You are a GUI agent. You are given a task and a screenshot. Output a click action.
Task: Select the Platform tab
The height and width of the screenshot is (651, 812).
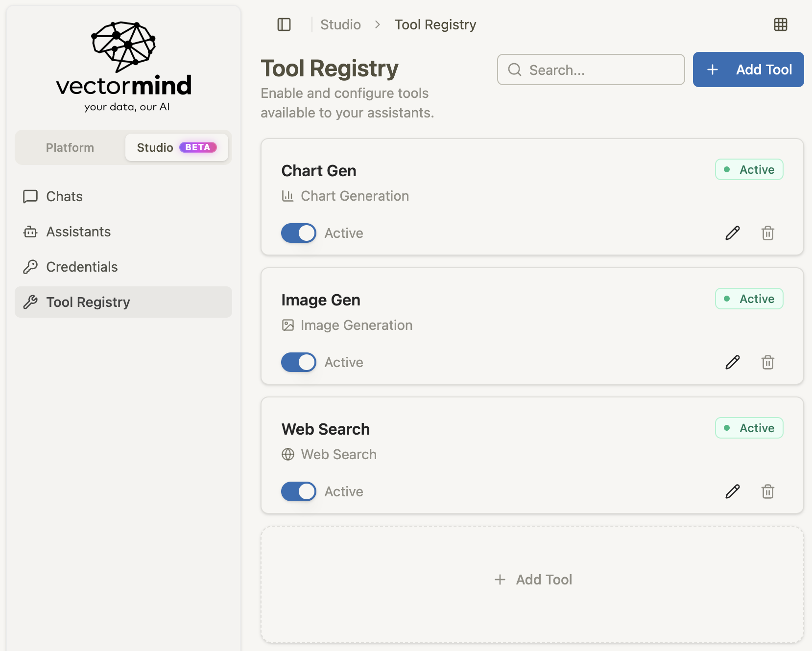click(x=70, y=147)
